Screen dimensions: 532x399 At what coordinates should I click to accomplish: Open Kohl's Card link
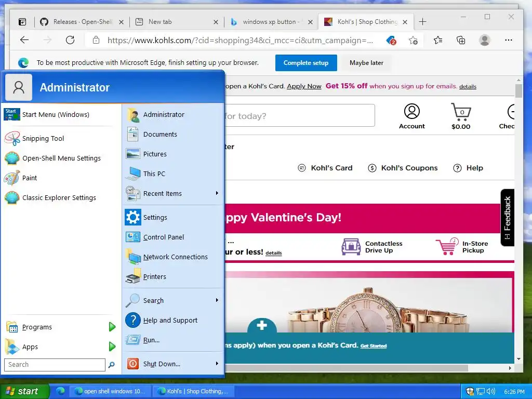click(x=325, y=168)
